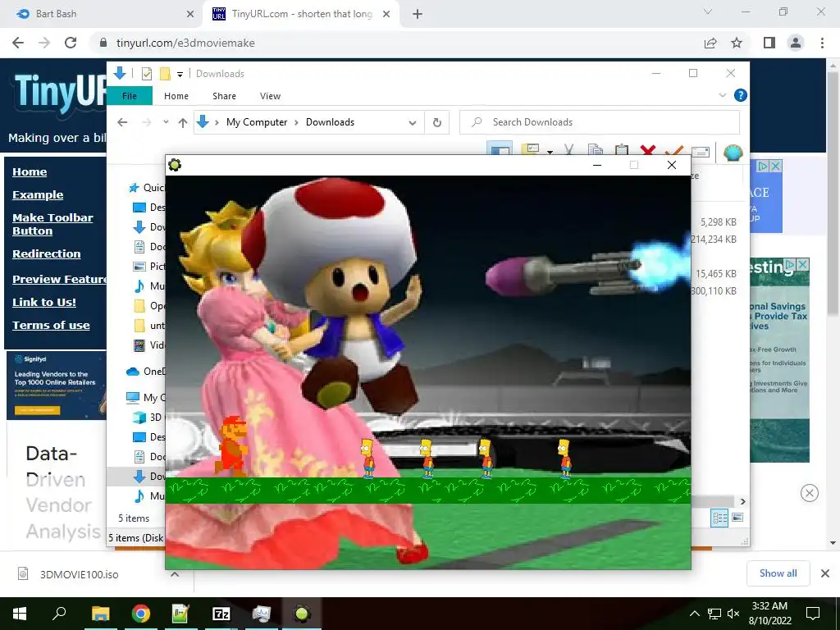Go up one folder level in Explorer
Viewport: 840px width, 630px height.
(183, 123)
